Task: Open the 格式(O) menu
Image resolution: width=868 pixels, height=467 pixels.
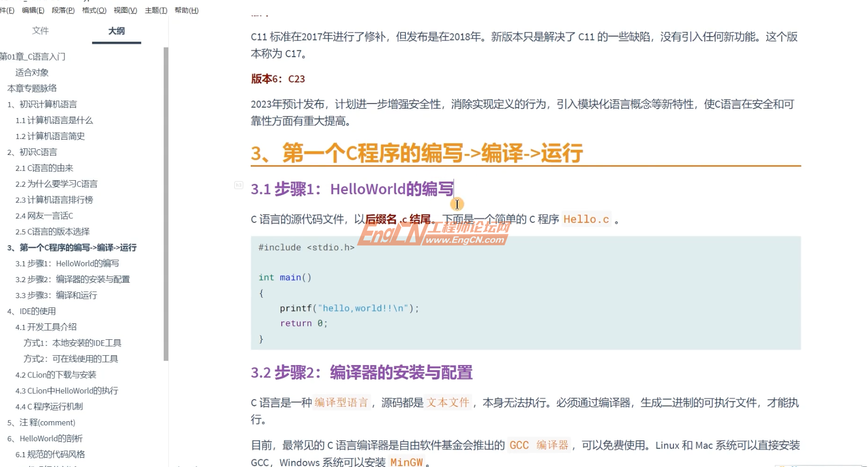Action: 94,10
